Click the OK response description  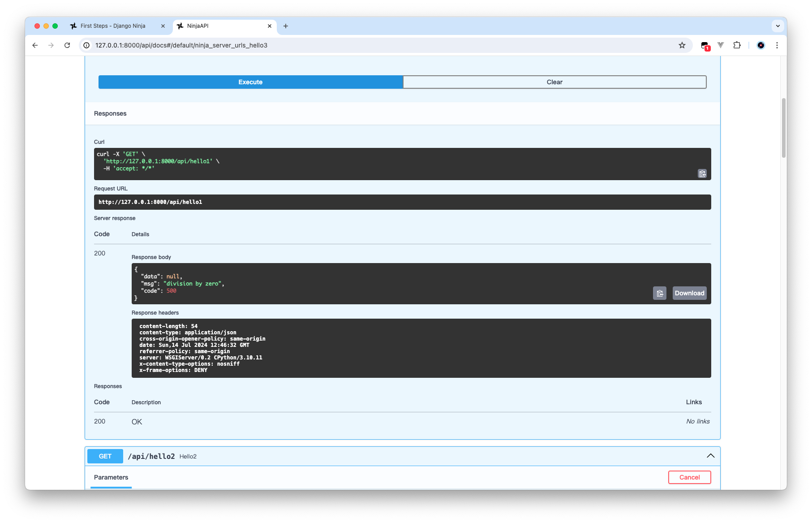pyautogui.click(x=137, y=422)
